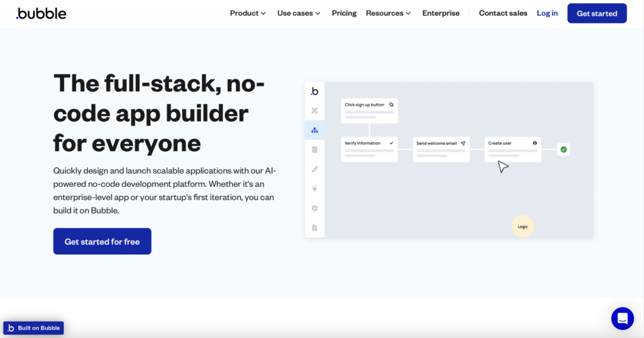
Task: Click the paragraph starting "Quickly design and launch"
Action: coord(164,190)
